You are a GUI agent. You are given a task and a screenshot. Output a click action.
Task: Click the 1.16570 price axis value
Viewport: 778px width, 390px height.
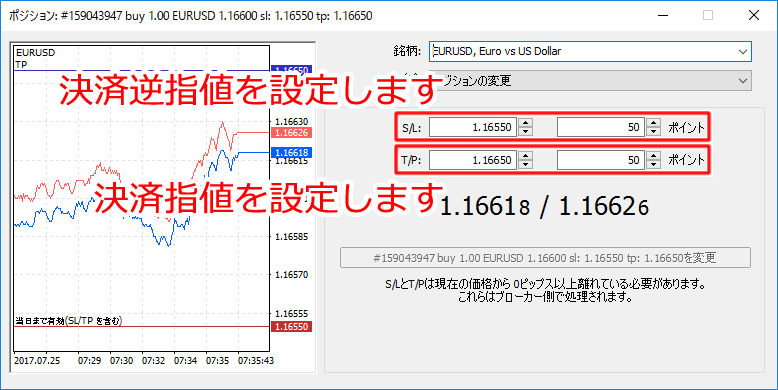click(292, 274)
